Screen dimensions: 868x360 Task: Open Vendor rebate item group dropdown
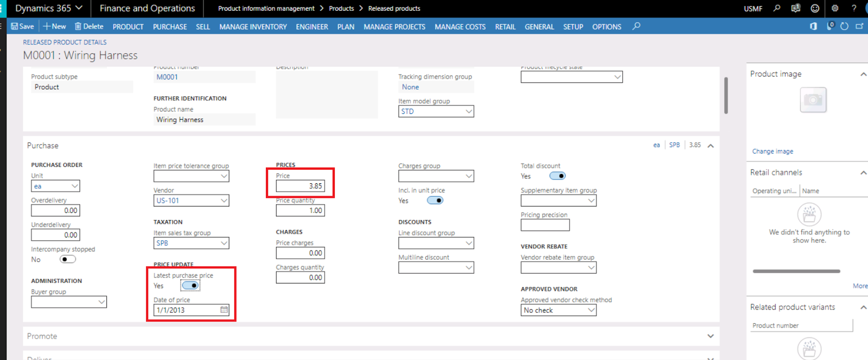591,267
